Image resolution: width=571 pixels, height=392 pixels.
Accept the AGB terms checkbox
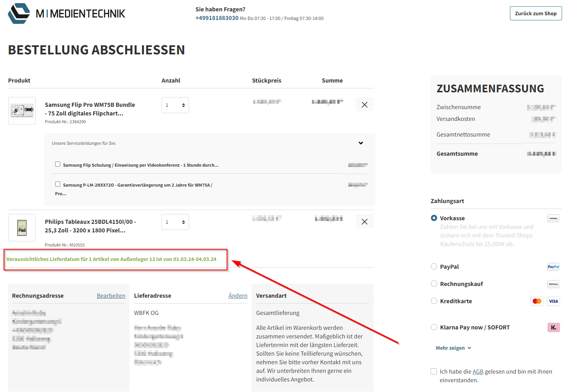tap(434, 371)
